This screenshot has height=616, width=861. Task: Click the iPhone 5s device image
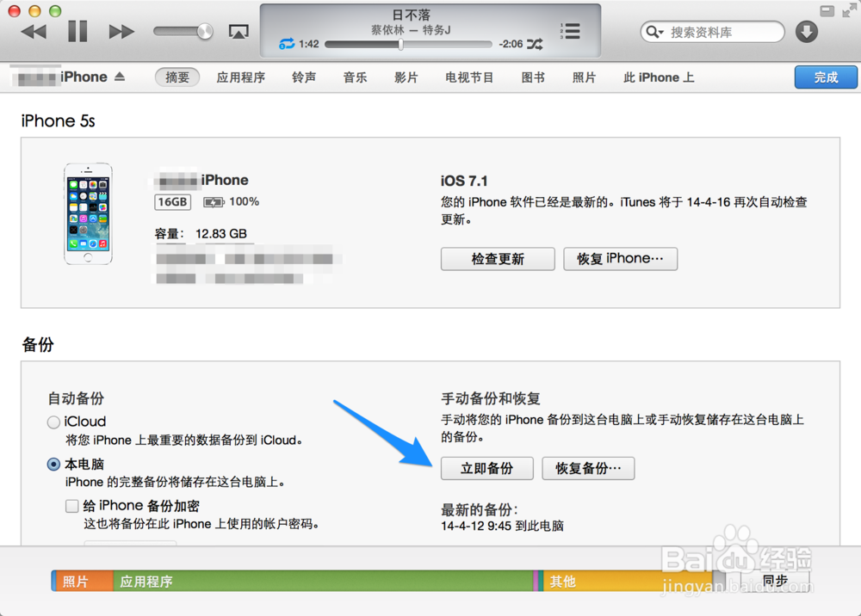pyautogui.click(x=88, y=214)
